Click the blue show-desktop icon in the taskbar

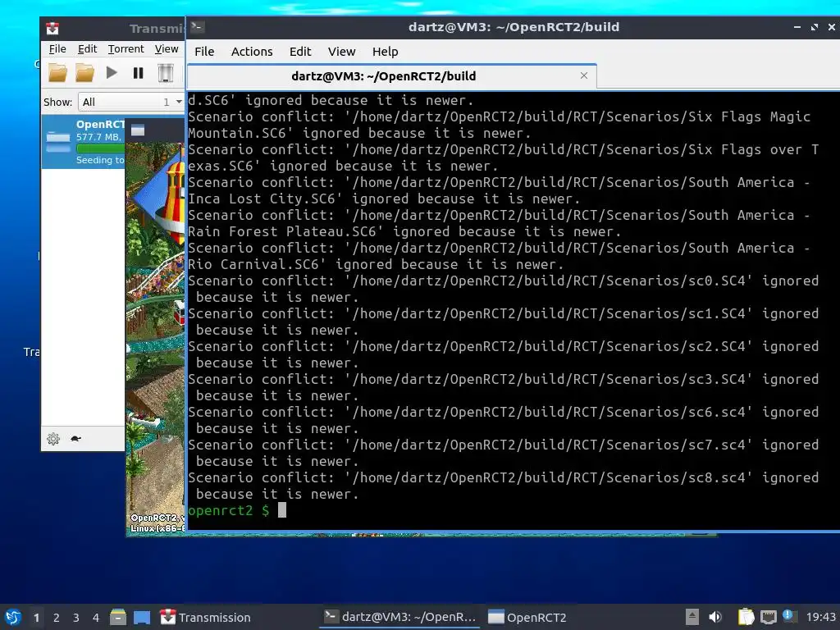[142, 617]
